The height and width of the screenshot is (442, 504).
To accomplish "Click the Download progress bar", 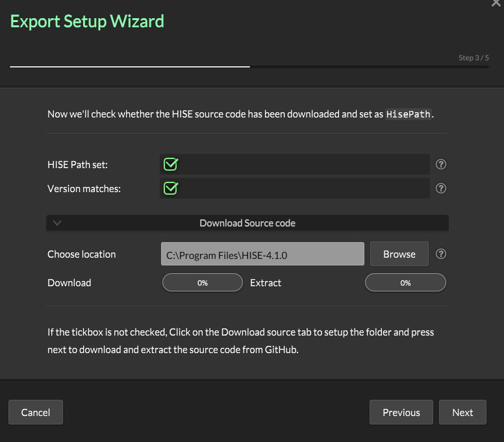I will pyautogui.click(x=202, y=283).
